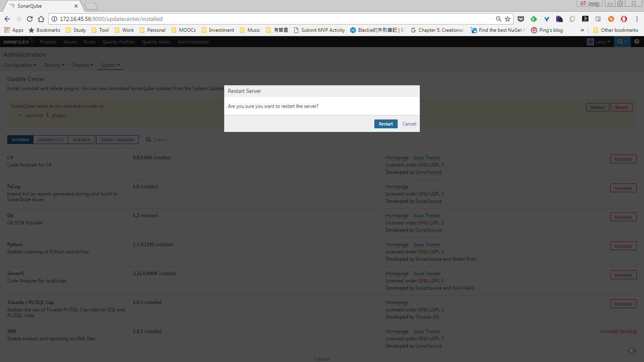Expand the Security admin dropdown
Image resolution: width=644 pixels, height=362 pixels.
pos(54,65)
